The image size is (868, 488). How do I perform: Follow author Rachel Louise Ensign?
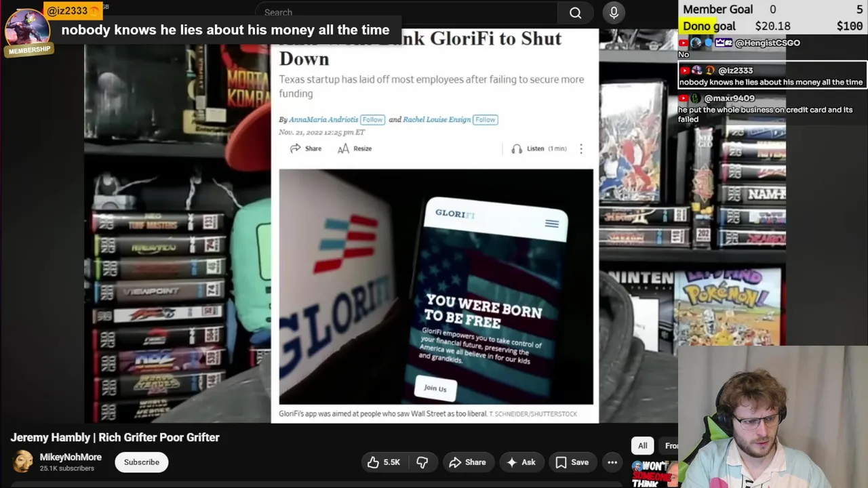485,119
